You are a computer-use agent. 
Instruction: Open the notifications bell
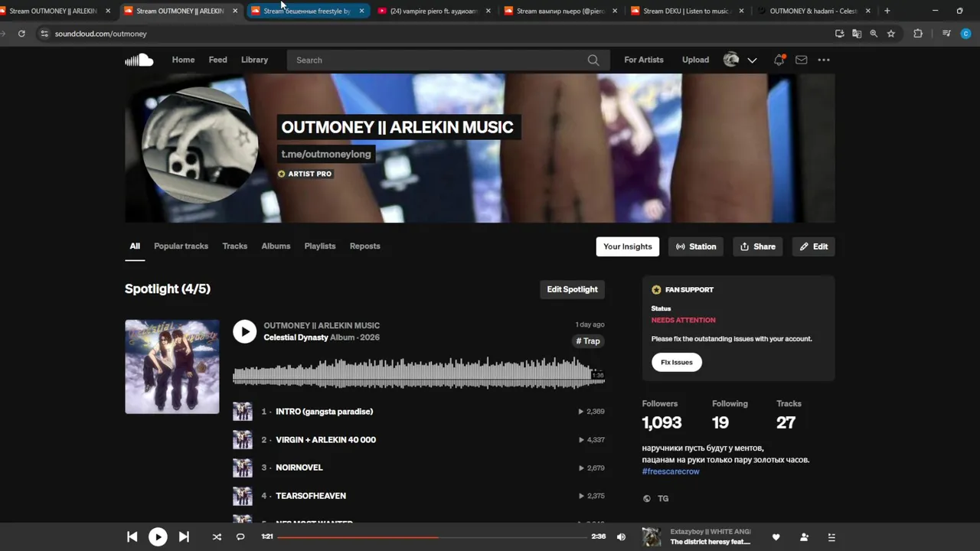(779, 60)
